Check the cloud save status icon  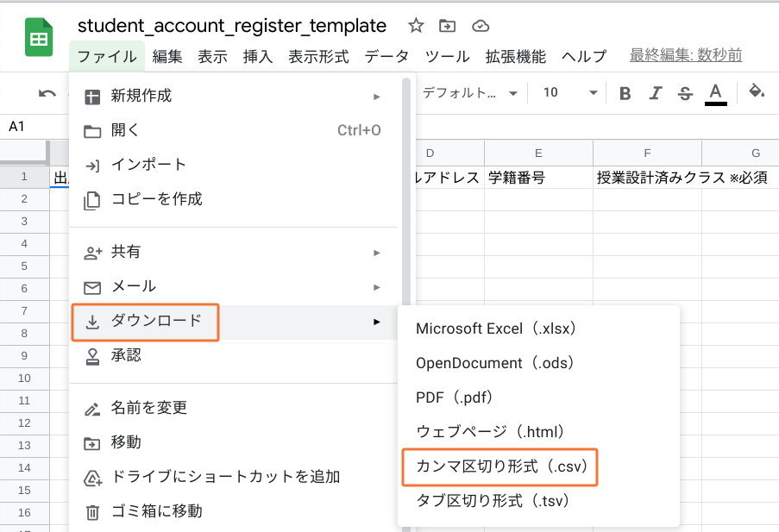(x=481, y=26)
